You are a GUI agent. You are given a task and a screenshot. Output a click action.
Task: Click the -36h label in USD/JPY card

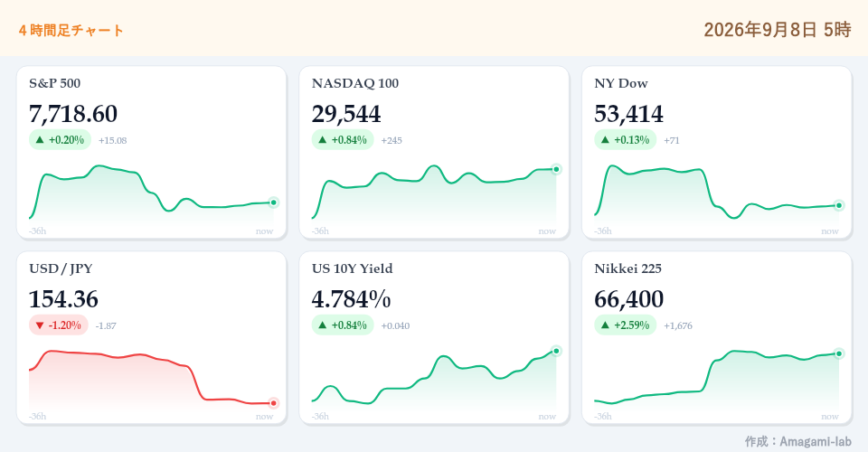point(38,417)
